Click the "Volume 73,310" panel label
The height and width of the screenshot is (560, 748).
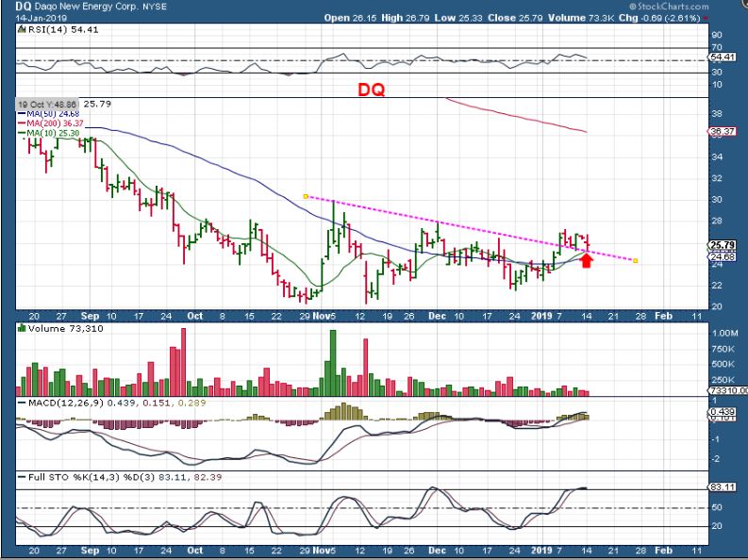click(65, 329)
